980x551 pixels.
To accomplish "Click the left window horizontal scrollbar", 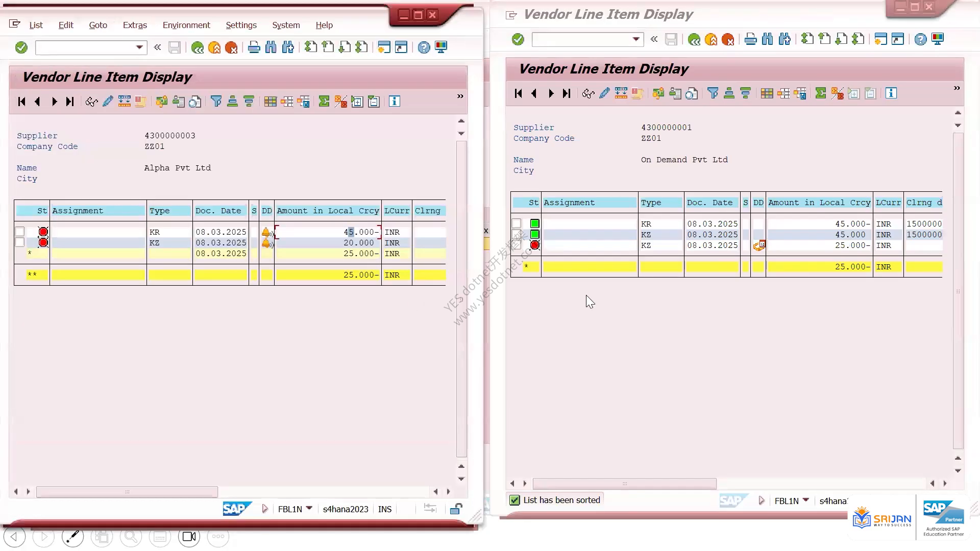I will (x=127, y=492).
